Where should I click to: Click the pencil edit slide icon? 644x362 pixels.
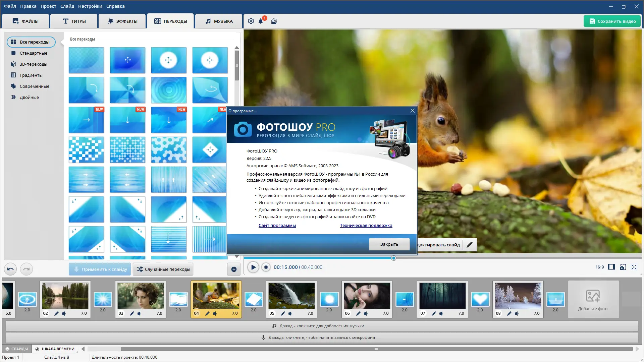click(470, 245)
